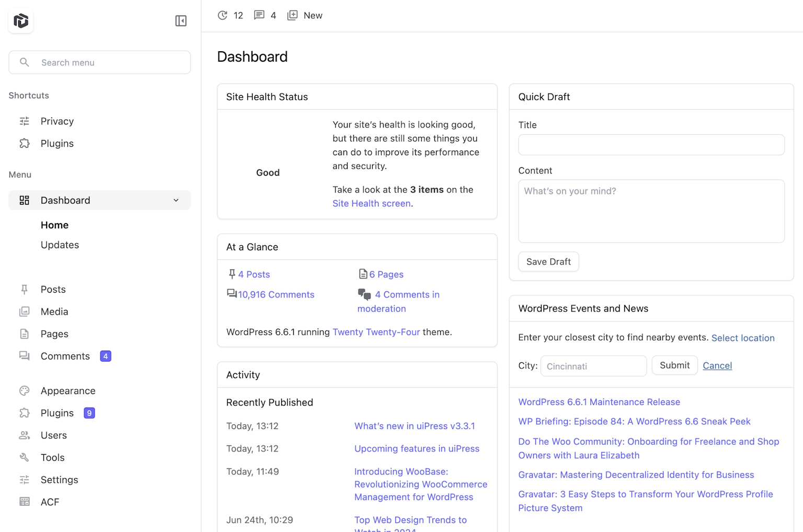Open What's new in uiPress v3.3.1 post

point(415,426)
